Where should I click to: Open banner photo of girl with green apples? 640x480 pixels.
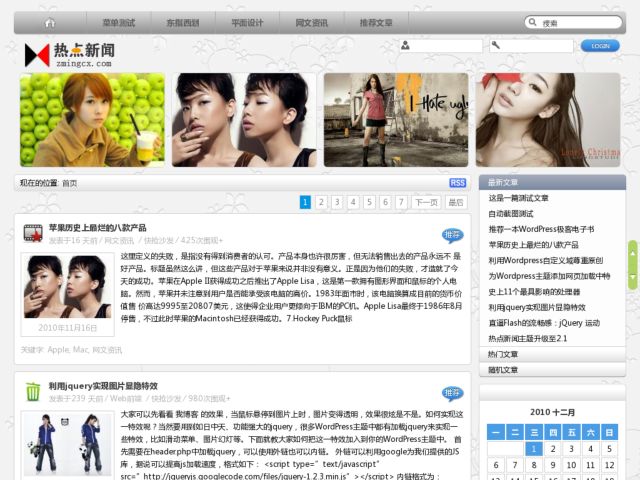92,120
